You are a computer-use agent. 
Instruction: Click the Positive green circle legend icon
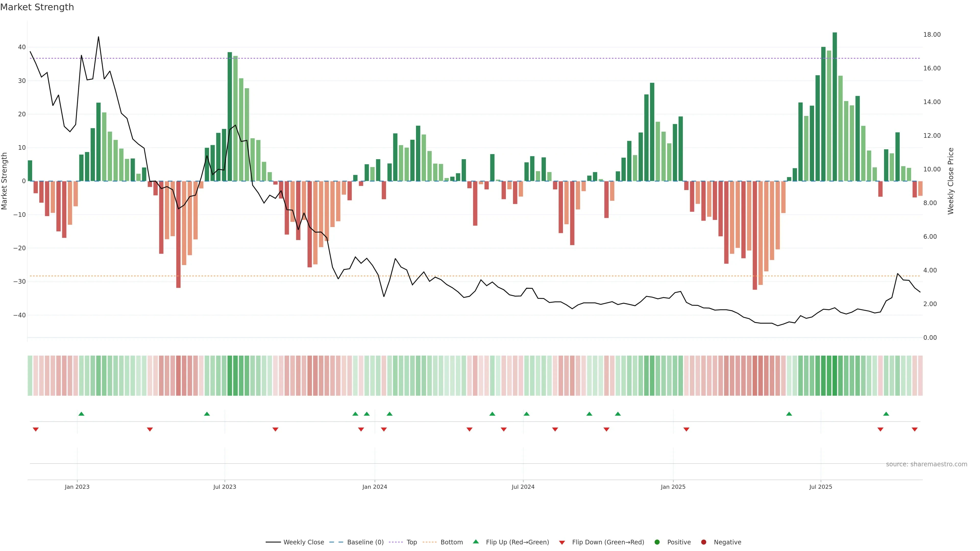[657, 542]
